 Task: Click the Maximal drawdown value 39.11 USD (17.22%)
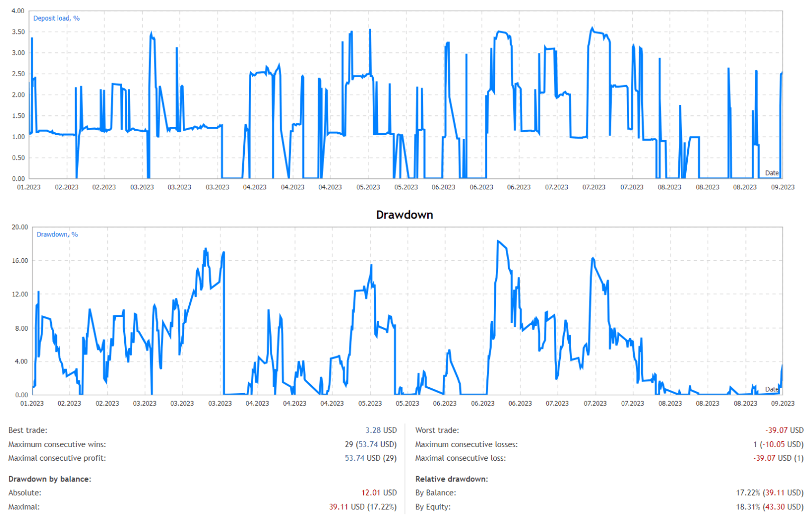click(x=363, y=507)
